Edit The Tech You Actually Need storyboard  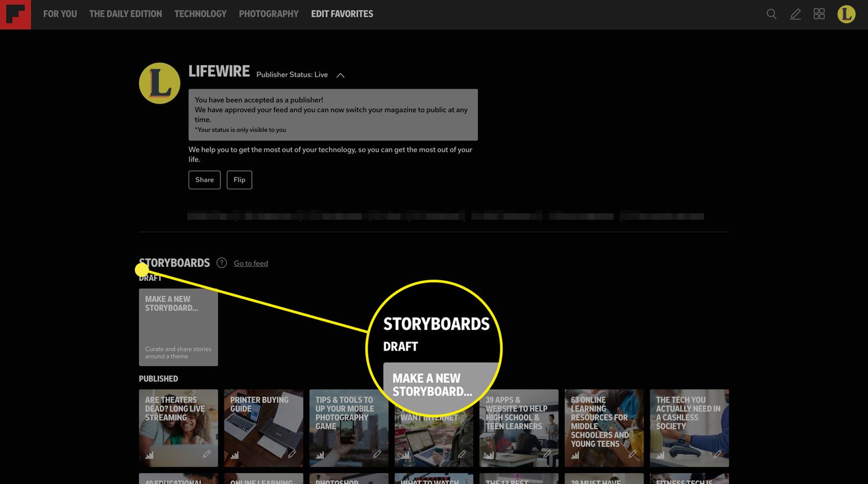point(718,454)
